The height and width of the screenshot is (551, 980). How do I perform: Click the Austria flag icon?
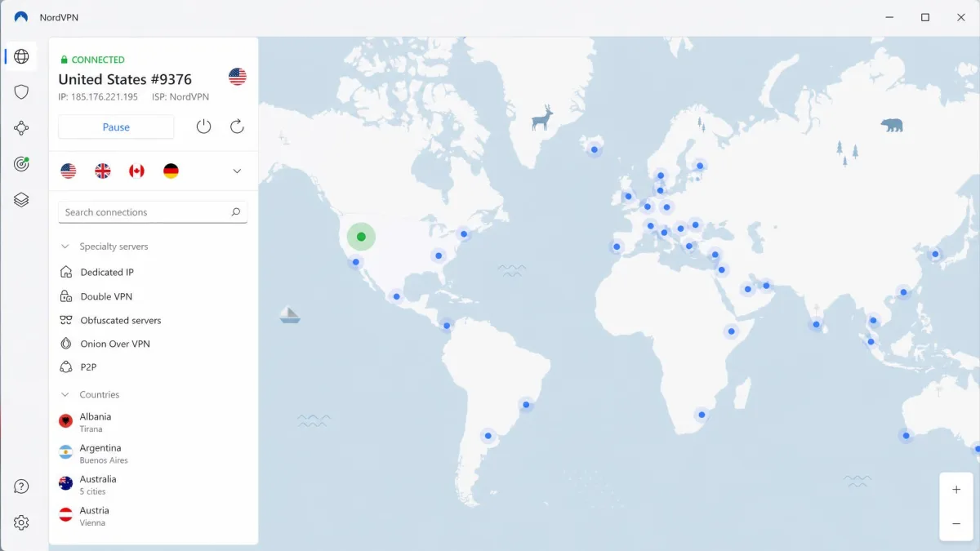click(x=66, y=514)
